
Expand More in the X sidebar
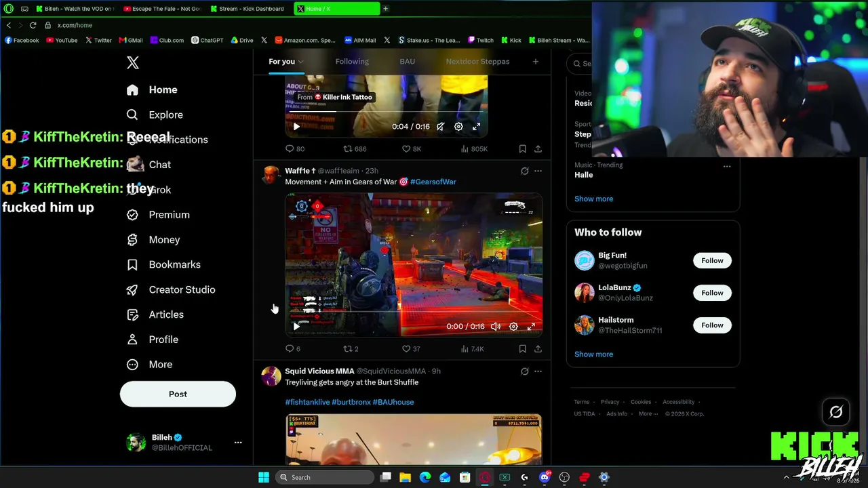coord(150,365)
